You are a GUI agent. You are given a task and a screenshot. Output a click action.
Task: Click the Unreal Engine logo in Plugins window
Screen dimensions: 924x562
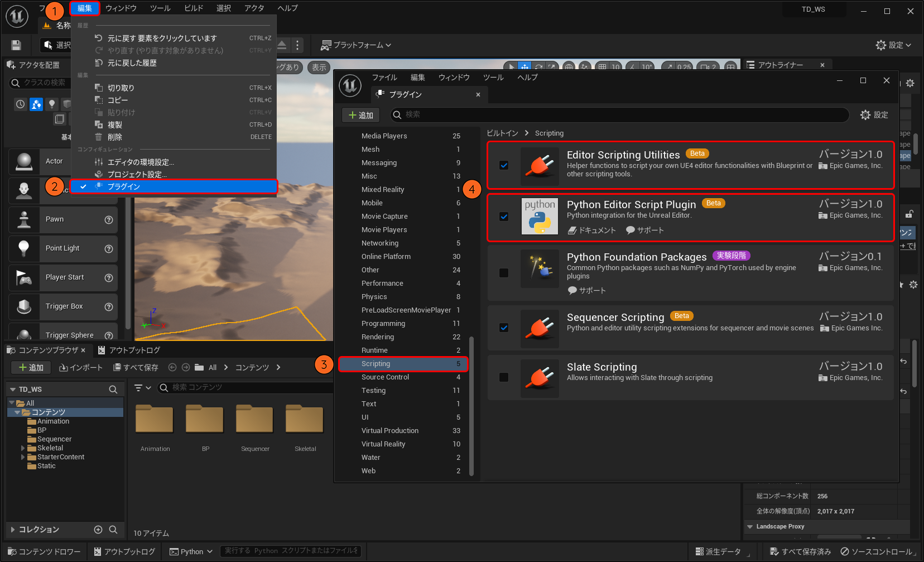click(350, 86)
